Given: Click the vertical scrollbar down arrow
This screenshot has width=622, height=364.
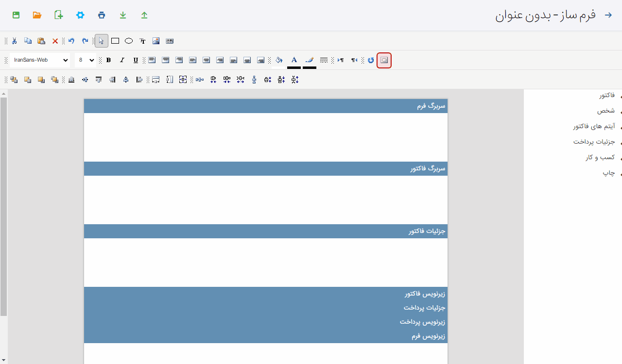Looking at the screenshot, I should [3, 360].
